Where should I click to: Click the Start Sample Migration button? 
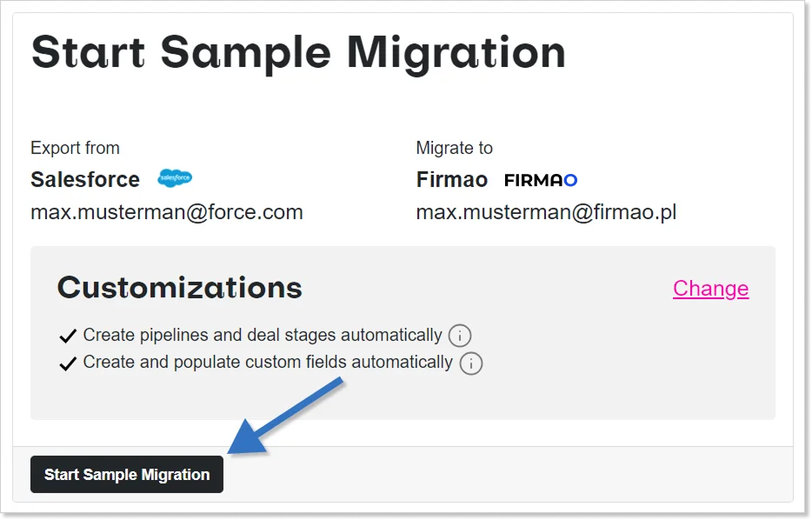coord(127,475)
